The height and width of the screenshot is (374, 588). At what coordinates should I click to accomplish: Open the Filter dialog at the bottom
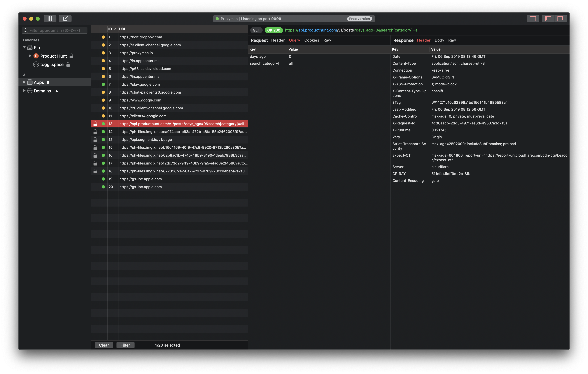click(x=125, y=345)
